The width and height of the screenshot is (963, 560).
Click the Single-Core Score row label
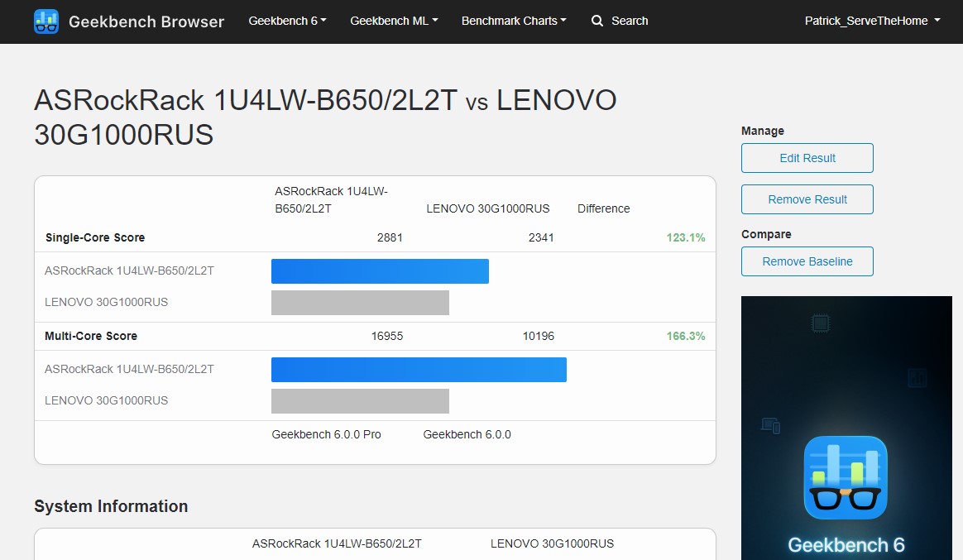[x=95, y=237]
